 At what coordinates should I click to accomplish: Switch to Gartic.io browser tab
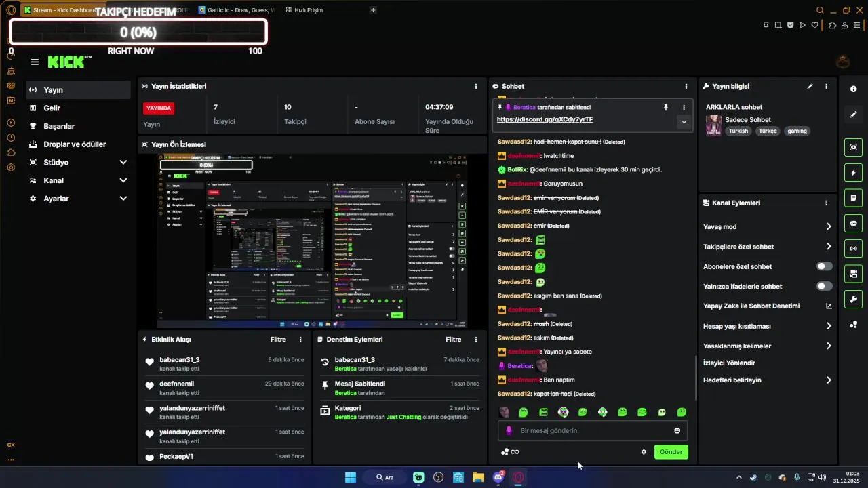237,10
